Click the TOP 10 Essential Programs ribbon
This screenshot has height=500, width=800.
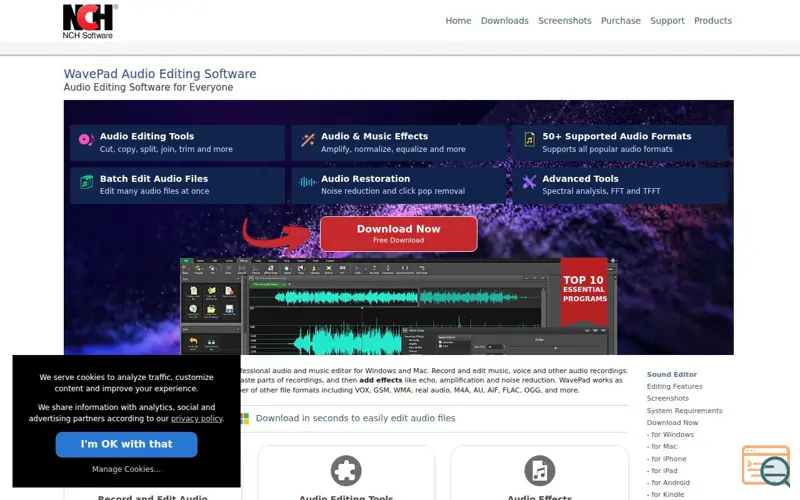point(584,291)
